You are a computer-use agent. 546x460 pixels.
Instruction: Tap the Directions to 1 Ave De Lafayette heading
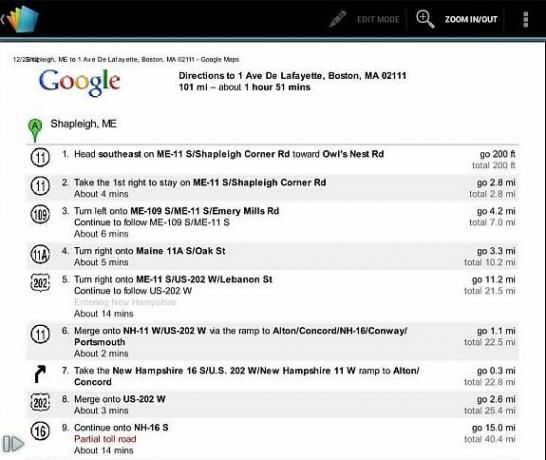292,76
